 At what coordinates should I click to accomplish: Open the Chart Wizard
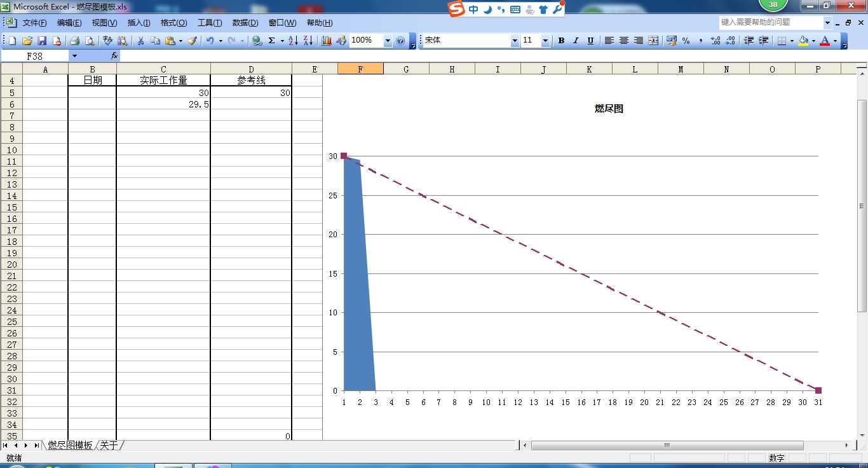click(x=327, y=41)
